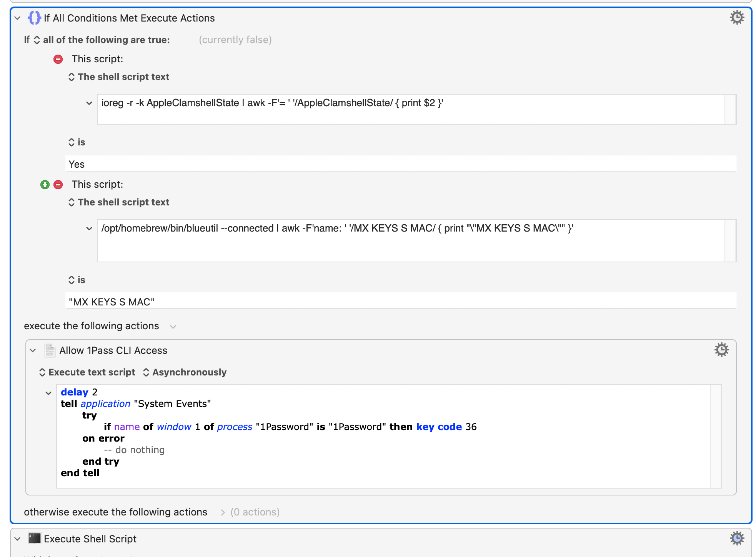Open chevron beside the AppleScript text area
This screenshot has width=756, height=557.
click(x=48, y=393)
